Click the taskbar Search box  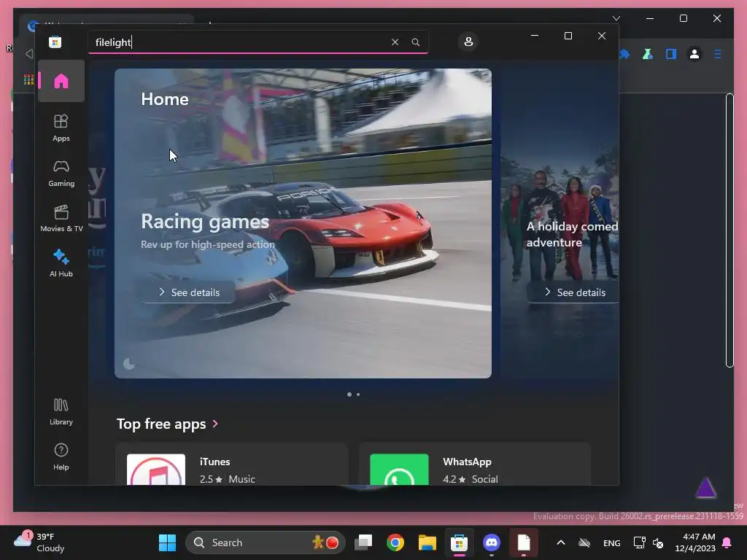pos(265,542)
